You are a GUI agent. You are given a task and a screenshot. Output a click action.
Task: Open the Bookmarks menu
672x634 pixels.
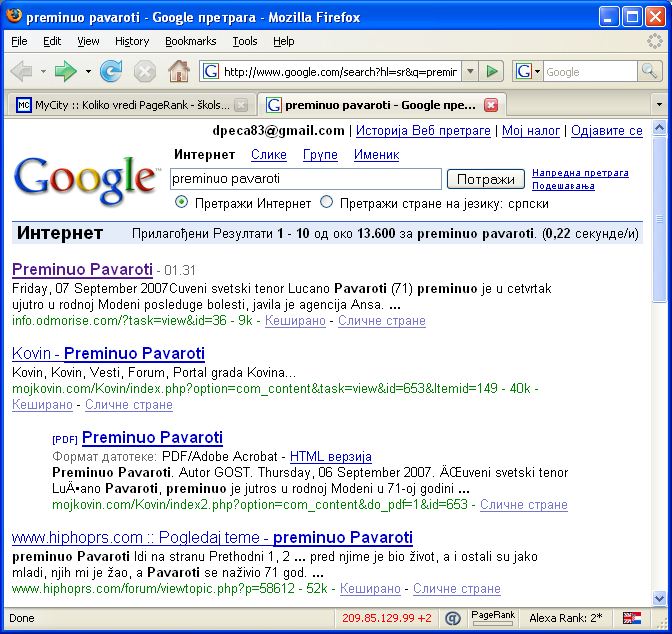point(191,41)
